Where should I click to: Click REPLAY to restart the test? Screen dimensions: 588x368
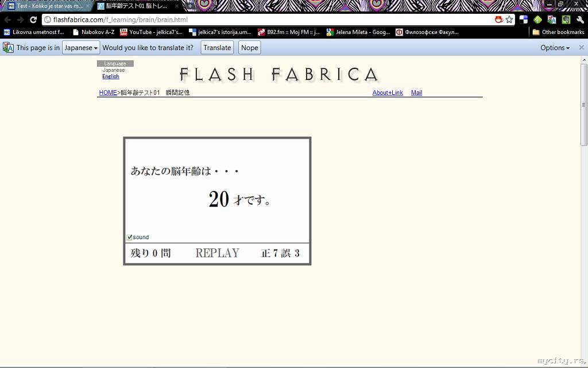coord(217,253)
